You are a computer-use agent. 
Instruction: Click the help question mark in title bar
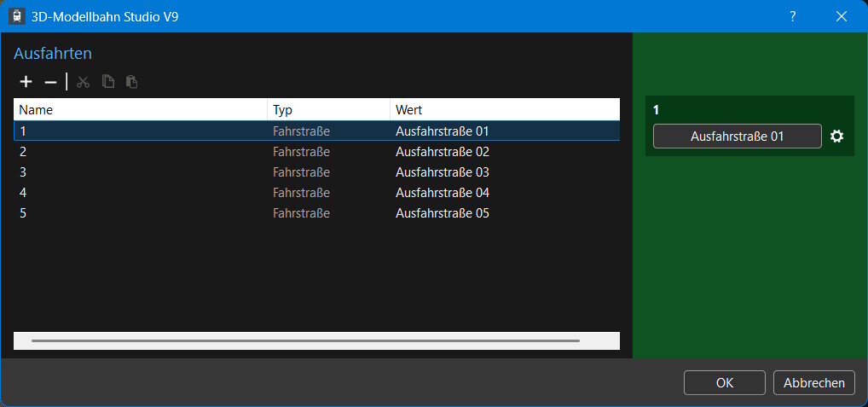point(792,16)
